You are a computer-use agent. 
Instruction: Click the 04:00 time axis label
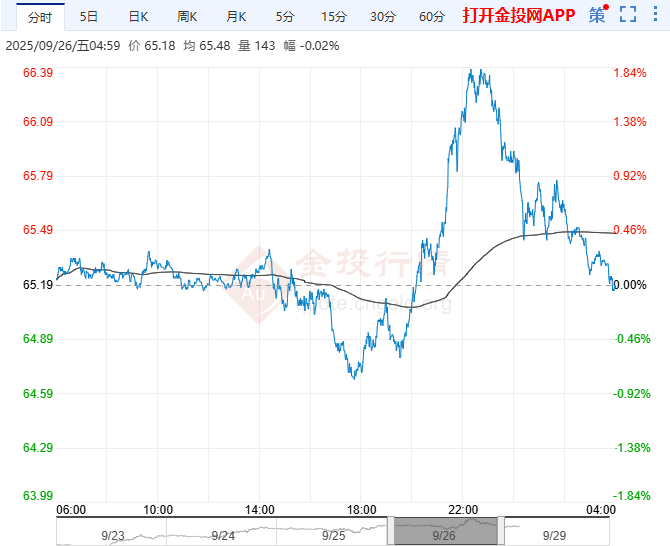point(601,510)
